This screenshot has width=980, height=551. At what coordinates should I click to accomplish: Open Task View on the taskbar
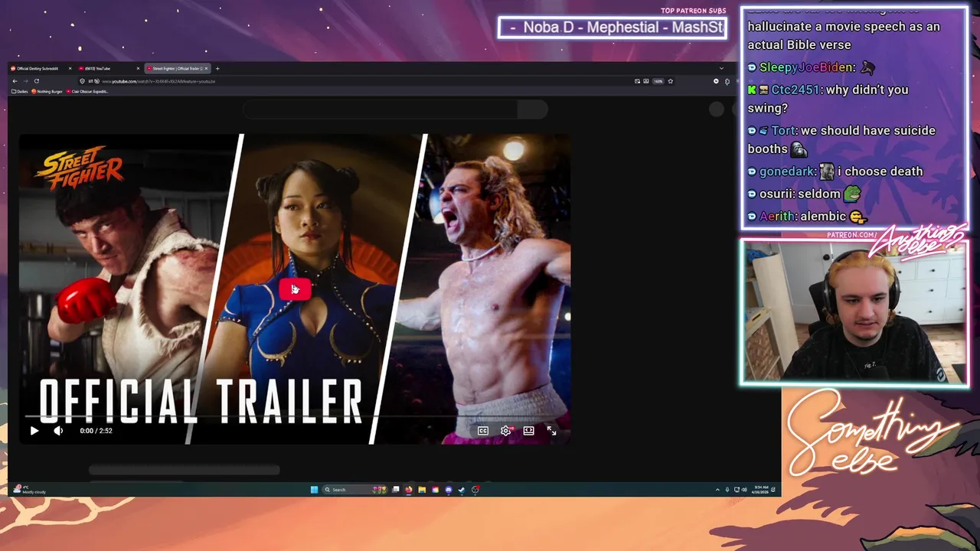click(x=396, y=490)
